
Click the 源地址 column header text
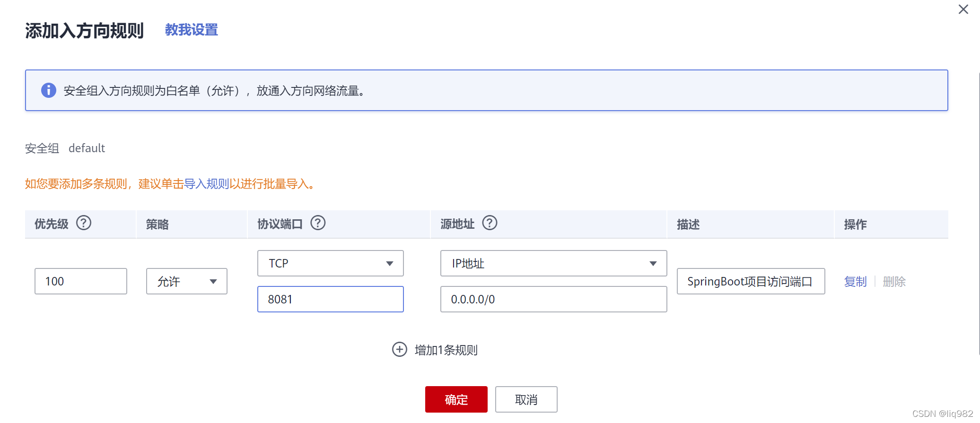pos(457,224)
